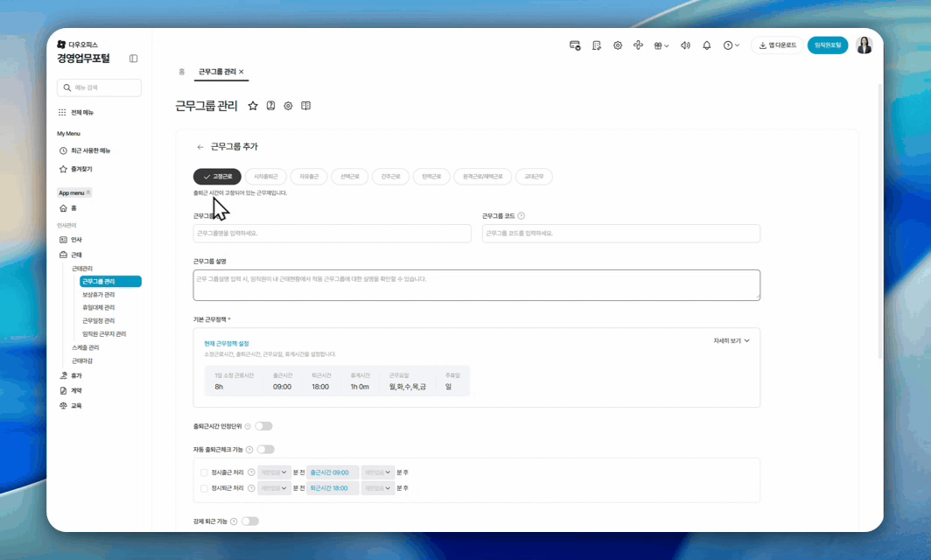
Task: Open the 즐겨찾기 sidebar entry
Action: [75, 169]
